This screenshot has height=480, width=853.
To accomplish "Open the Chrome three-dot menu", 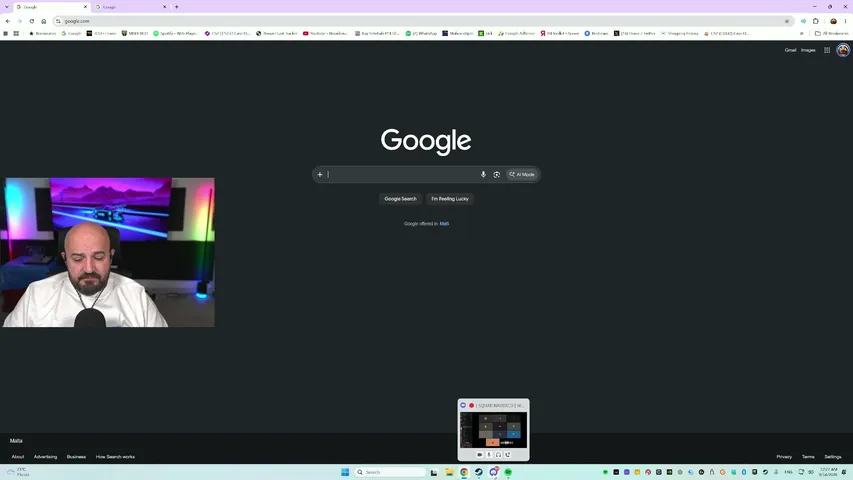I will click(845, 21).
